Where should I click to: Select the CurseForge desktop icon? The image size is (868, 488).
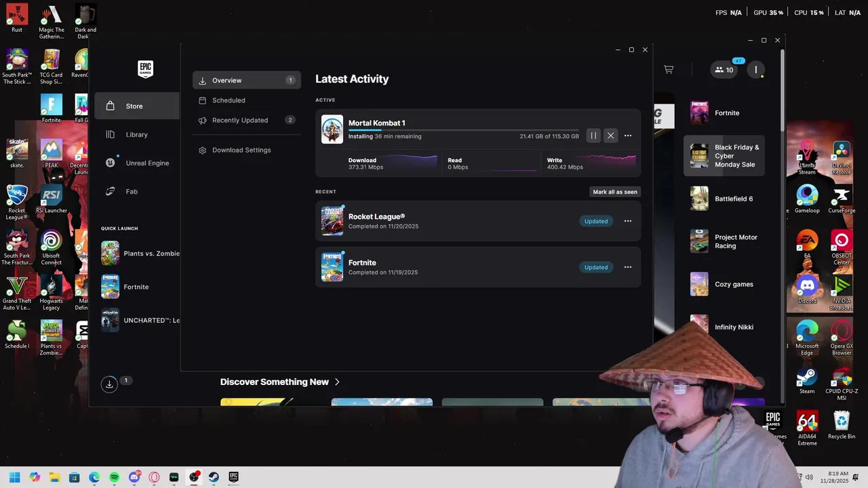point(842,199)
